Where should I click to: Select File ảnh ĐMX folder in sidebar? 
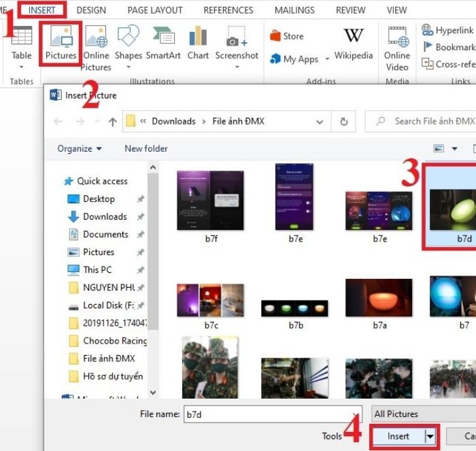(102, 358)
